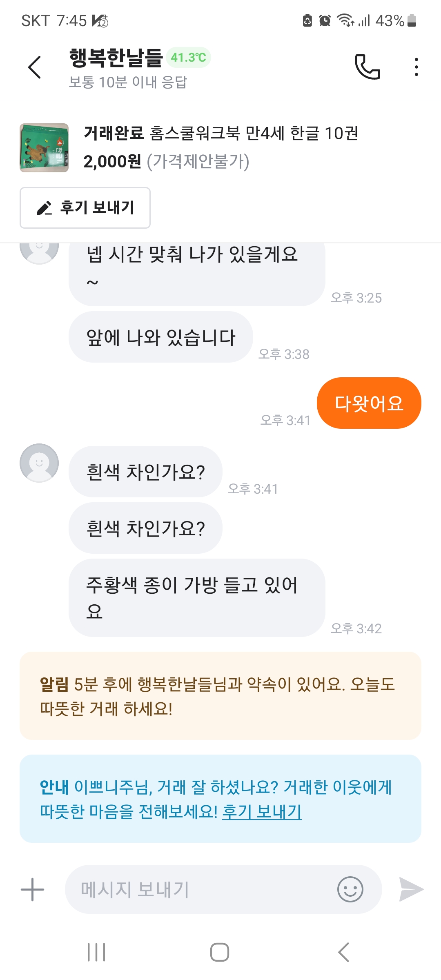The image size is (441, 980).
Task: Tap the orange 다왔어요 message bubble
Action: [x=369, y=403]
